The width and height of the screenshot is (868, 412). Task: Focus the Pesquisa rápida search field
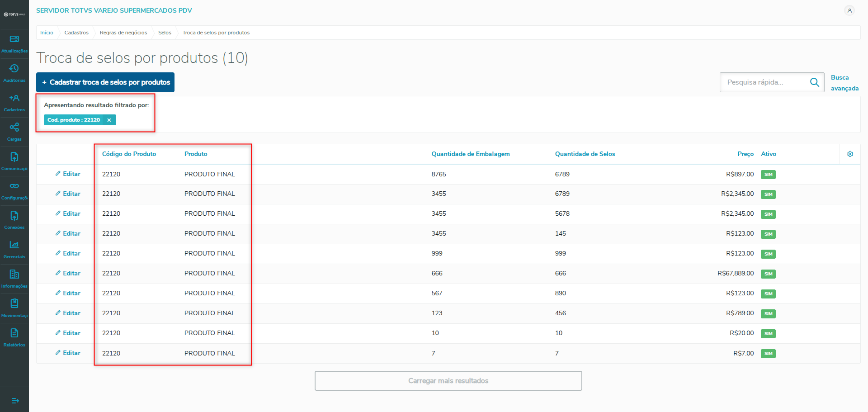764,82
